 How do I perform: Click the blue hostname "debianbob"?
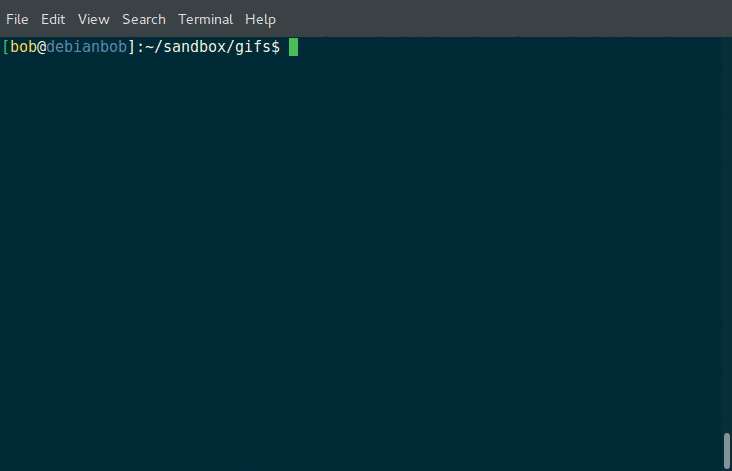click(86, 47)
